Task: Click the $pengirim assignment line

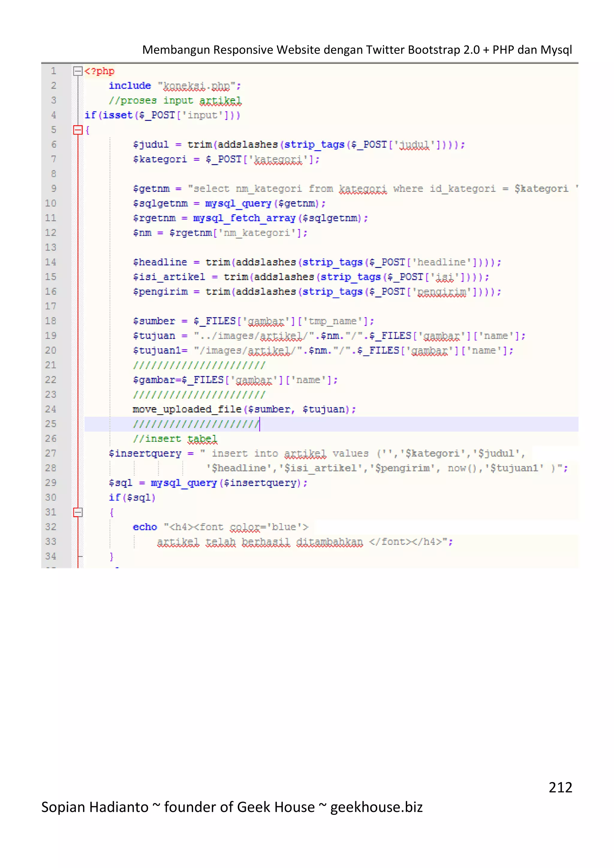Action: pyautogui.click(x=317, y=292)
